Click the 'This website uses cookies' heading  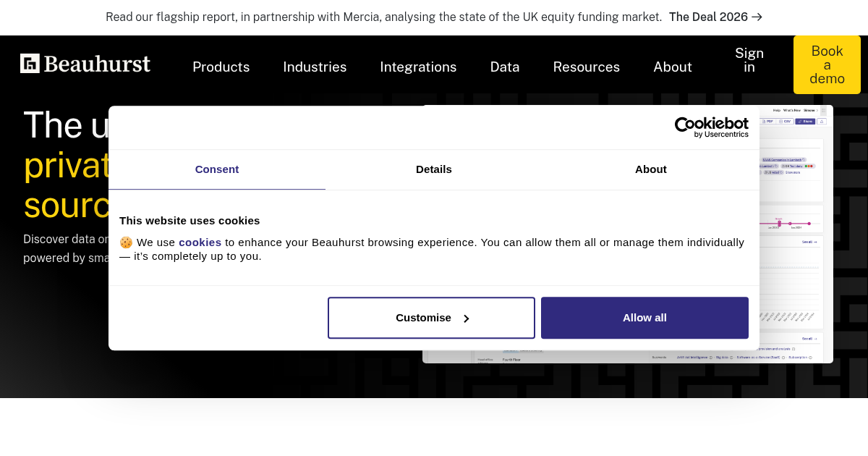pyautogui.click(x=190, y=221)
